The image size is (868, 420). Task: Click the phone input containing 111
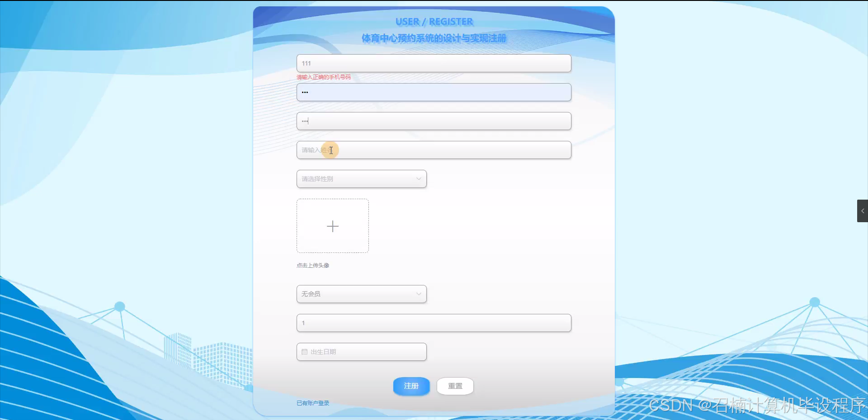coord(433,63)
